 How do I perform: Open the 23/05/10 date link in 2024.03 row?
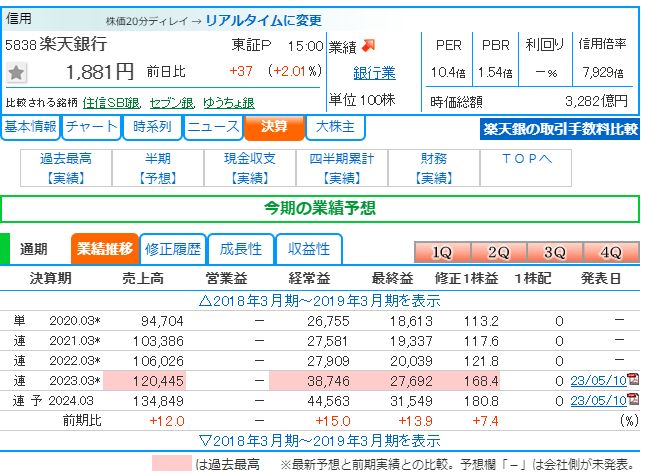pos(599,400)
